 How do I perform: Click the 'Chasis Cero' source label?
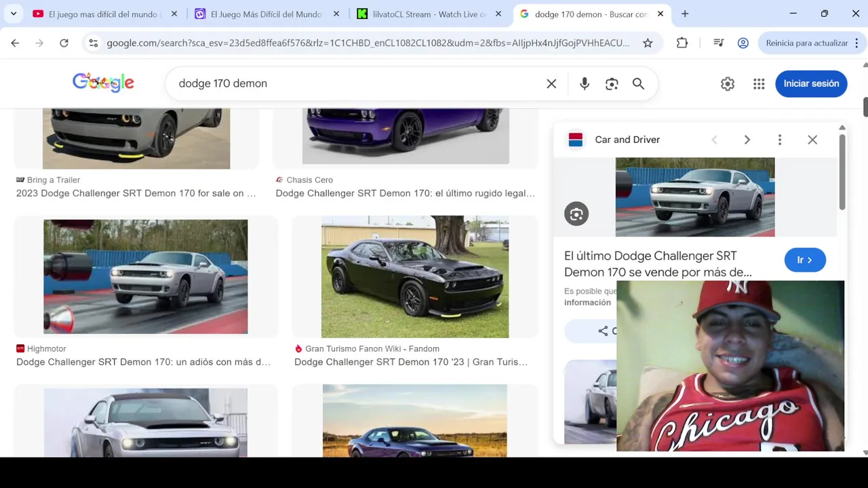point(309,180)
